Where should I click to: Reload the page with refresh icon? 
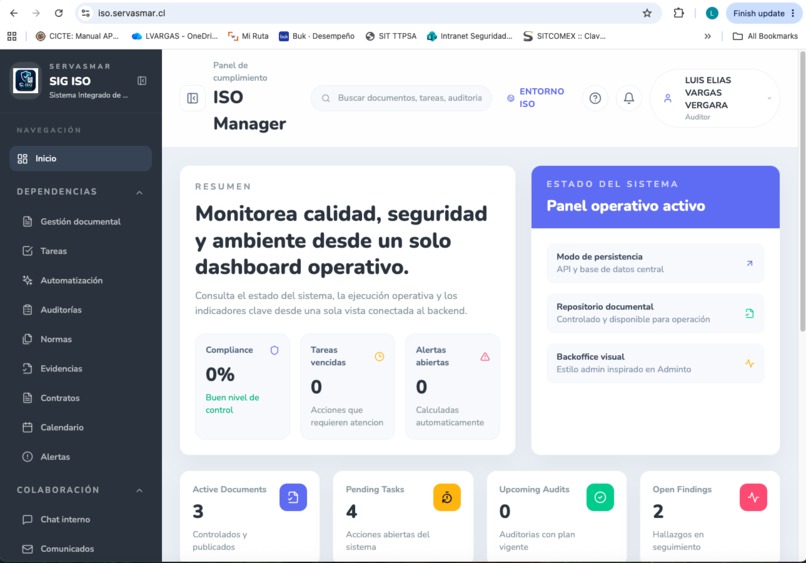pos(59,13)
